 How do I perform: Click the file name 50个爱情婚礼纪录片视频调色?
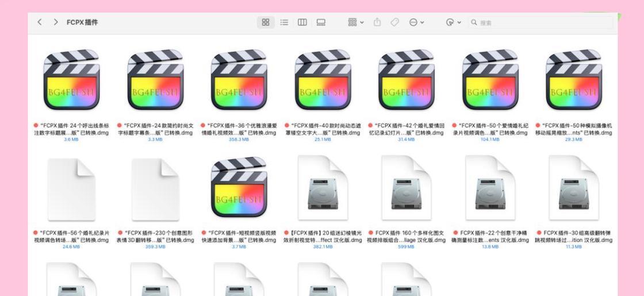[x=490, y=129]
